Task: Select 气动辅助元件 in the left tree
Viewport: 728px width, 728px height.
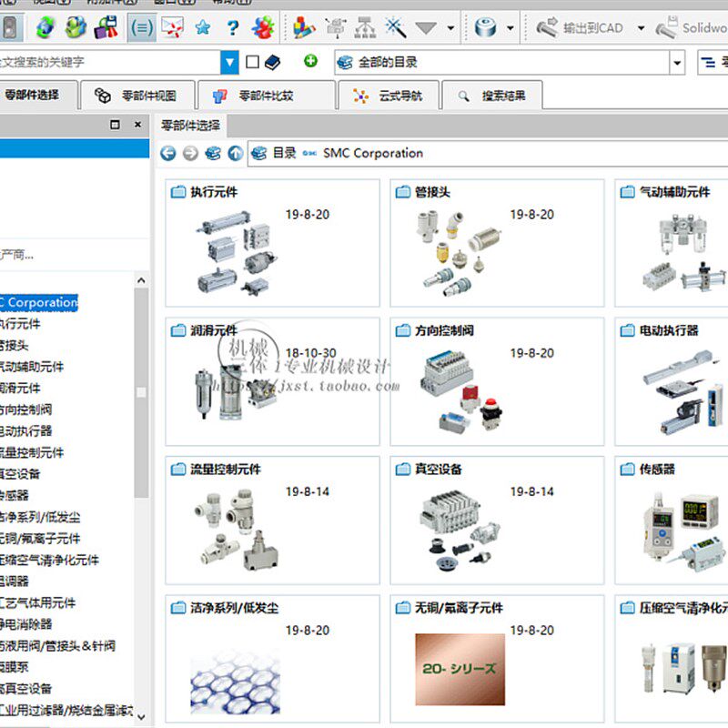Action: tap(32, 367)
